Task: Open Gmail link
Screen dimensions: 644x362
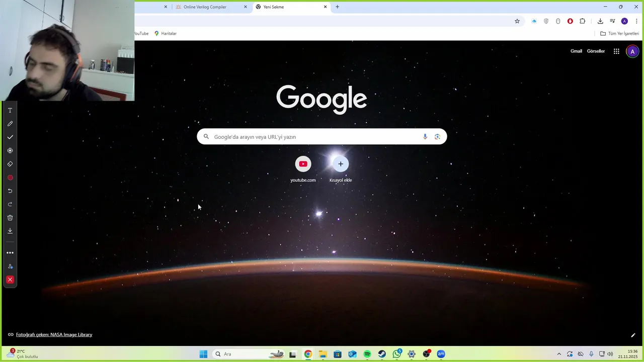Action: click(576, 51)
